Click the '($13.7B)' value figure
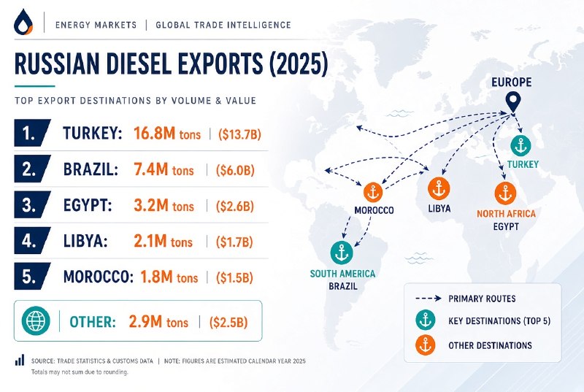Screen dimensions: 584x392 pyautogui.click(x=240, y=134)
